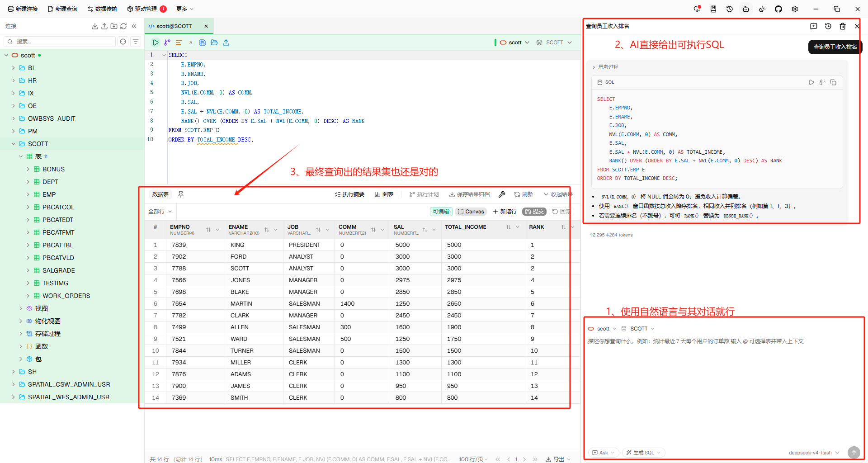Viewport: 868px width, 463px height.
Task: Copy the AI-generated SQL block
Action: (x=833, y=82)
